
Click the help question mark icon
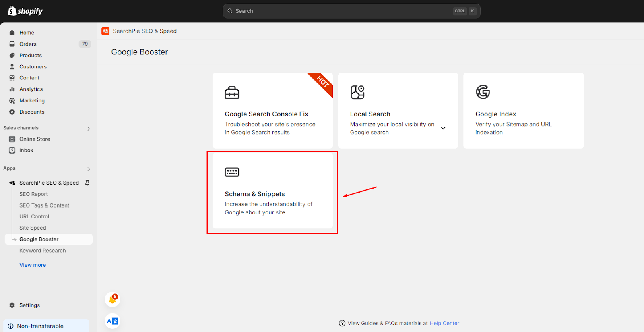click(x=342, y=323)
